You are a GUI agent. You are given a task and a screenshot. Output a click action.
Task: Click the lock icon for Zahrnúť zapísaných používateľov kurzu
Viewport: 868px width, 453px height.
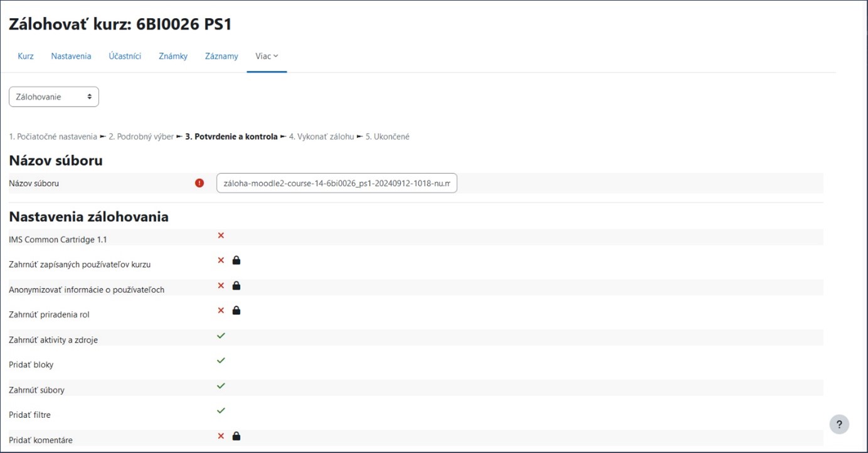pyautogui.click(x=236, y=260)
